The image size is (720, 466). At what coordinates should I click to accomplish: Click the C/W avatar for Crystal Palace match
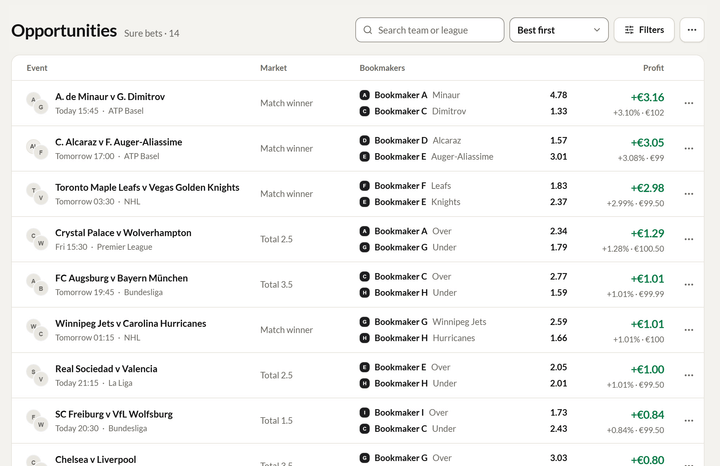(x=37, y=240)
